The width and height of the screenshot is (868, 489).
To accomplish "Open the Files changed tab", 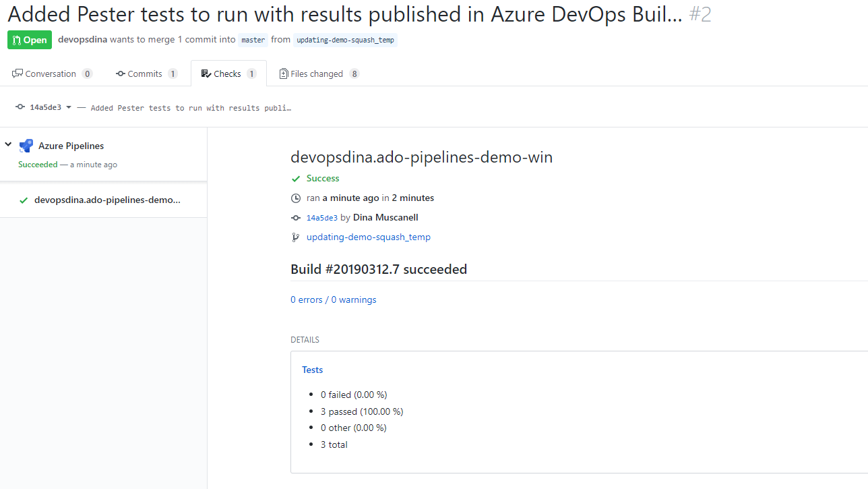I will (319, 74).
